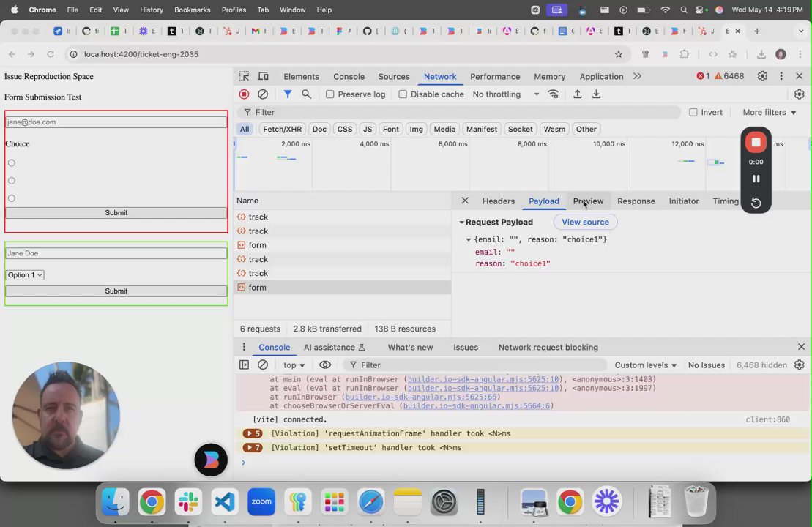Viewport: 812px width, 527px height.
Task: Select the last form request row
Action: (x=343, y=288)
